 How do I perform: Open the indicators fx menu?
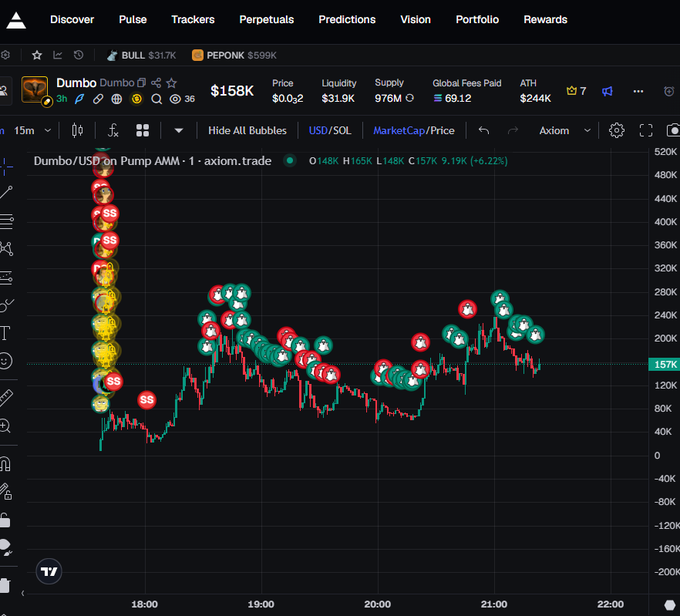(x=113, y=131)
